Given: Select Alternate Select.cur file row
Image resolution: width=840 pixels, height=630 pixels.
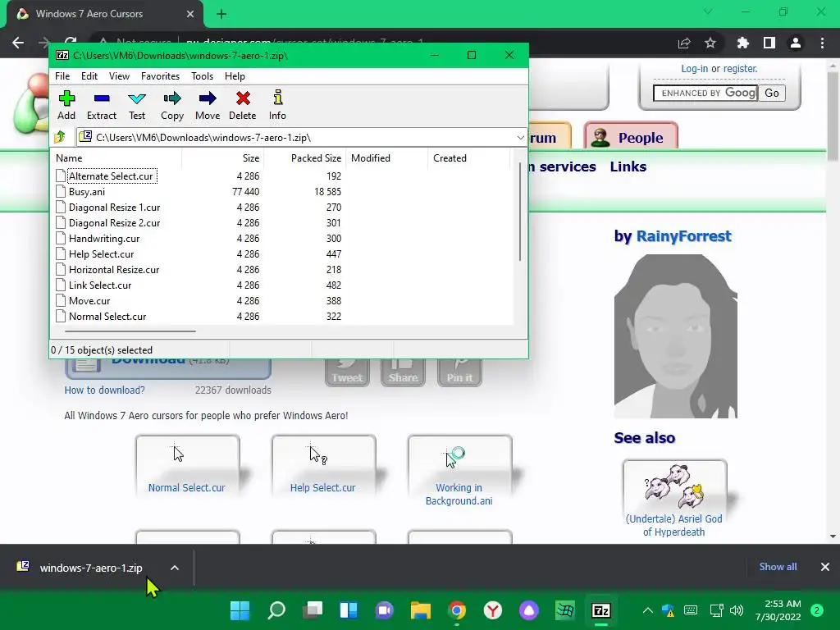Looking at the screenshot, I should point(111,176).
